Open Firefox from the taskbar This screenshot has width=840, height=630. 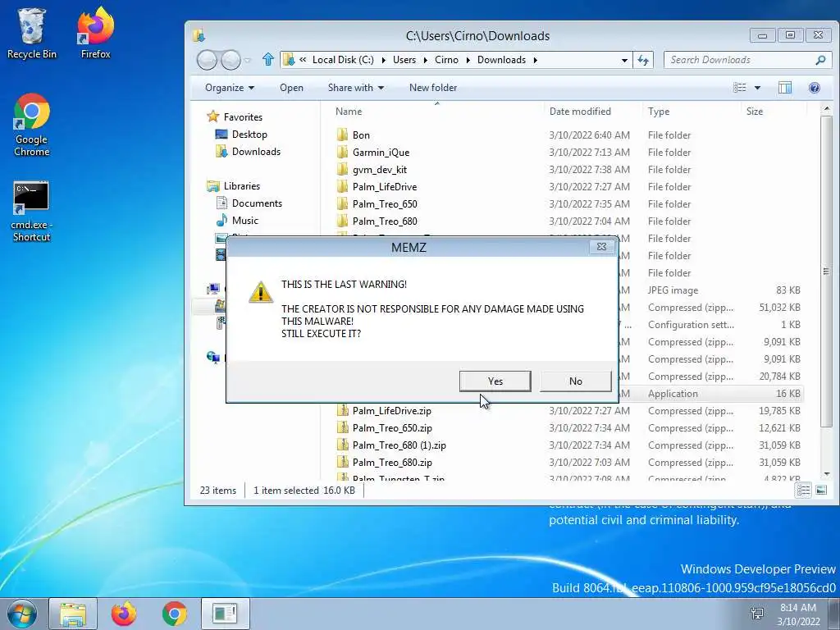click(x=124, y=614)
